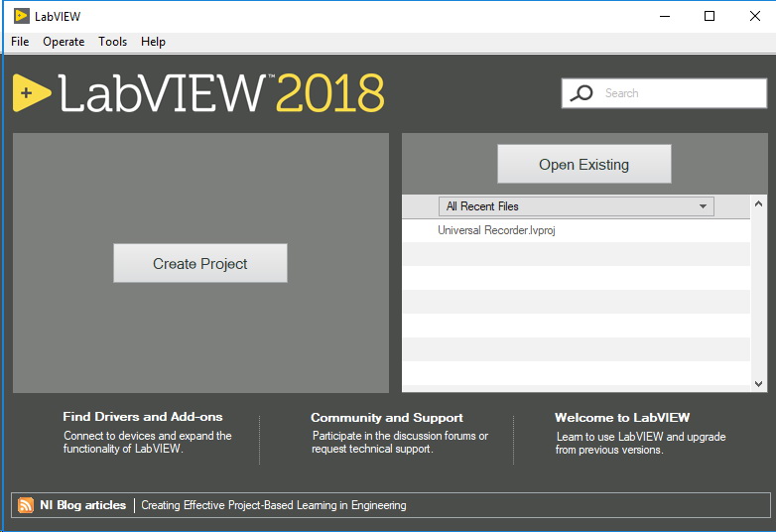Viewport: 776px width, 532px height.
Task: Read blog article Creating Effective Project-Based Learning
Action: [274, 505]
